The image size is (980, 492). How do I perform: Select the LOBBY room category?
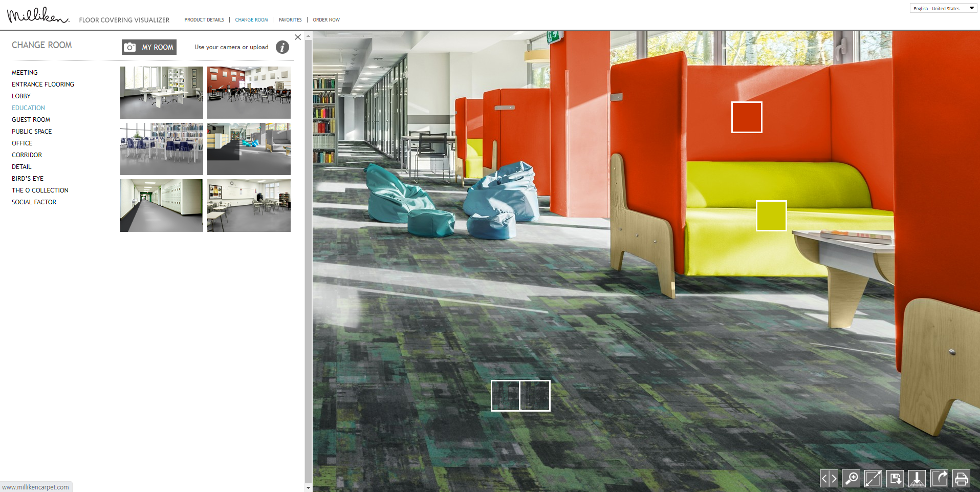21,96
